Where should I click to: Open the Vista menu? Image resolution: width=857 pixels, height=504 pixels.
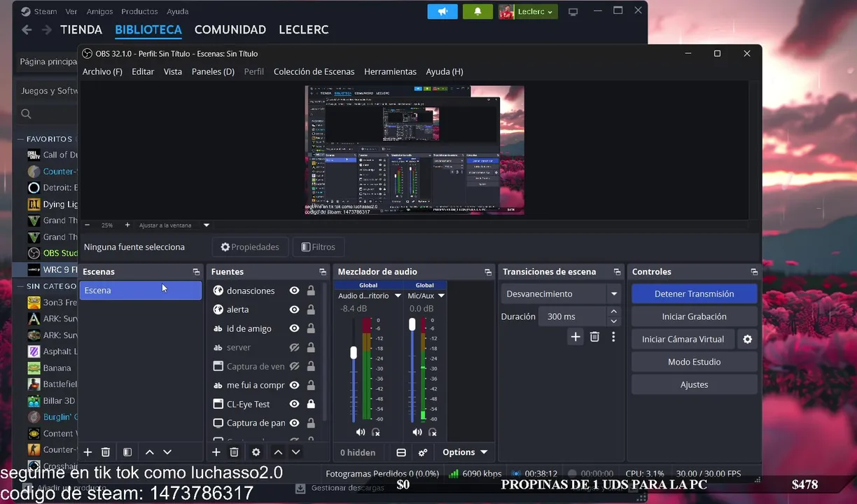[173, 71]
